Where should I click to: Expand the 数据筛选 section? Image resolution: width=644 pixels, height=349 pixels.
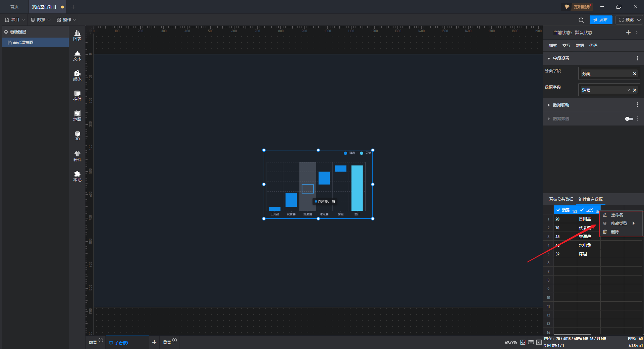tap(549, 119)
